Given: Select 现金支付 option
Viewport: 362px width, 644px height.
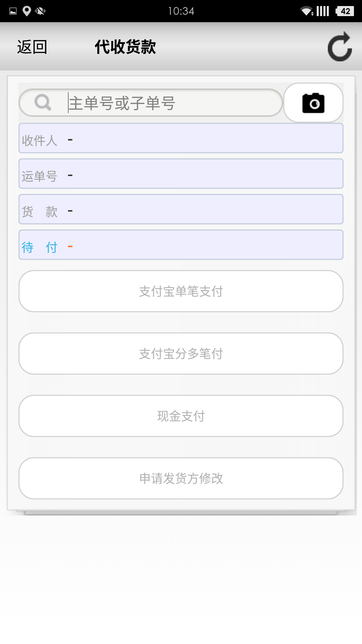Looking at the screenshot, I should [181, 416].
